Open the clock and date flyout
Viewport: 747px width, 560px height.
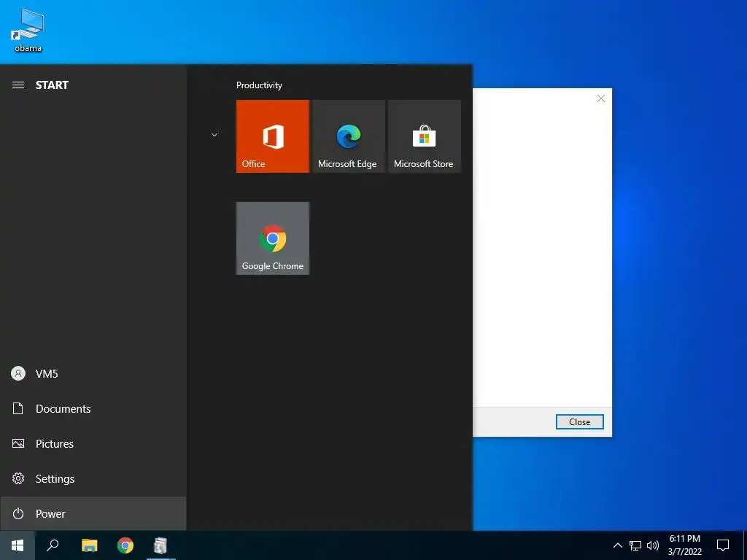pos(684,545)
